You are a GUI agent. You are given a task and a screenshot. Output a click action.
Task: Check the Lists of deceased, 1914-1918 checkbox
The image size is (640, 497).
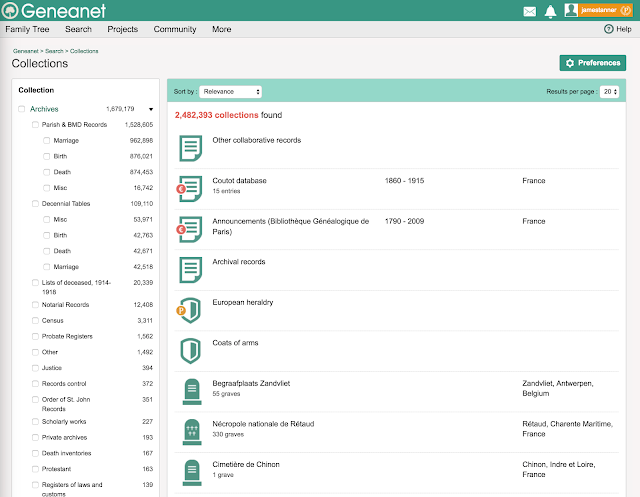(35, 282)
